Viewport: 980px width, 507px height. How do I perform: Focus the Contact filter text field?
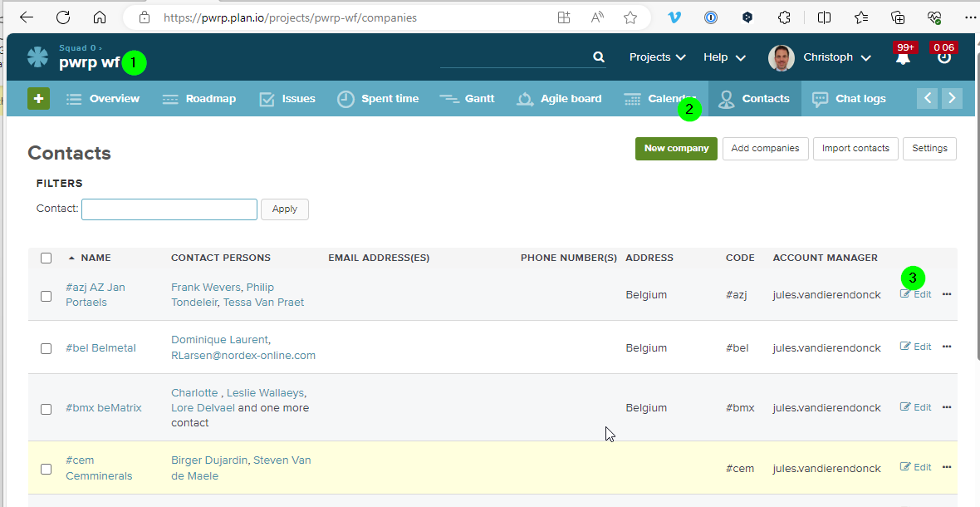click(169, 209)
